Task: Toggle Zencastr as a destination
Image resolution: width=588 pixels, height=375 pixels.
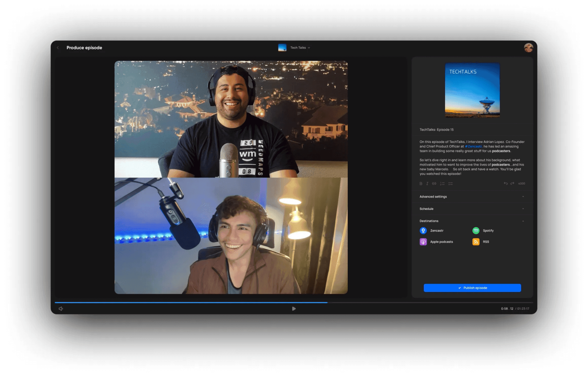Action: click(423, 231)
